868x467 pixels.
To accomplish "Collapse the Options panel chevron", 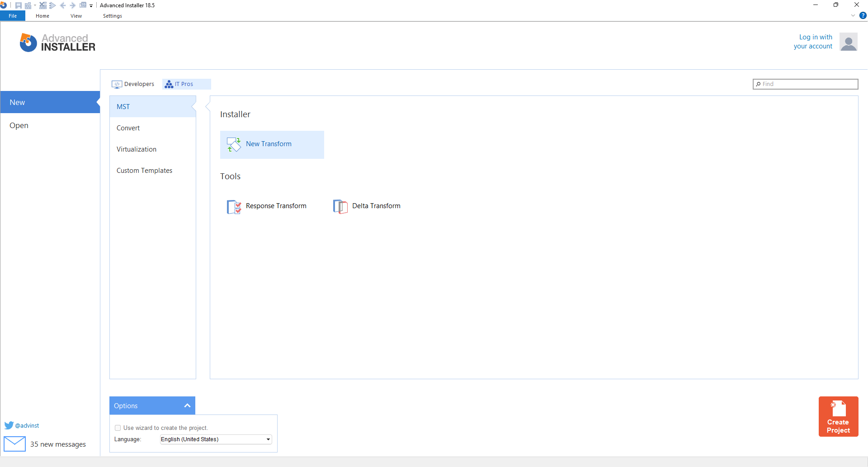I will (x=187, y=405).
